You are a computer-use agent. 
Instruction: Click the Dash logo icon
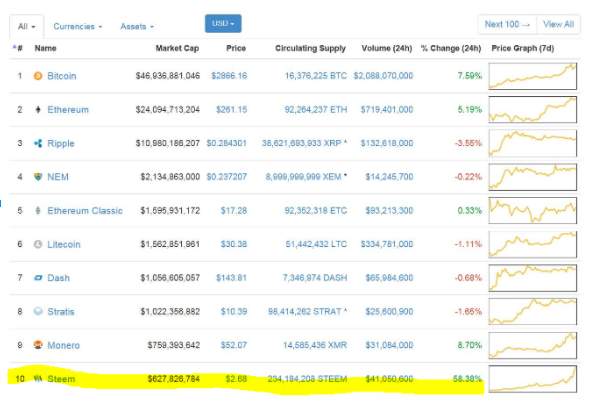(38, 278)
